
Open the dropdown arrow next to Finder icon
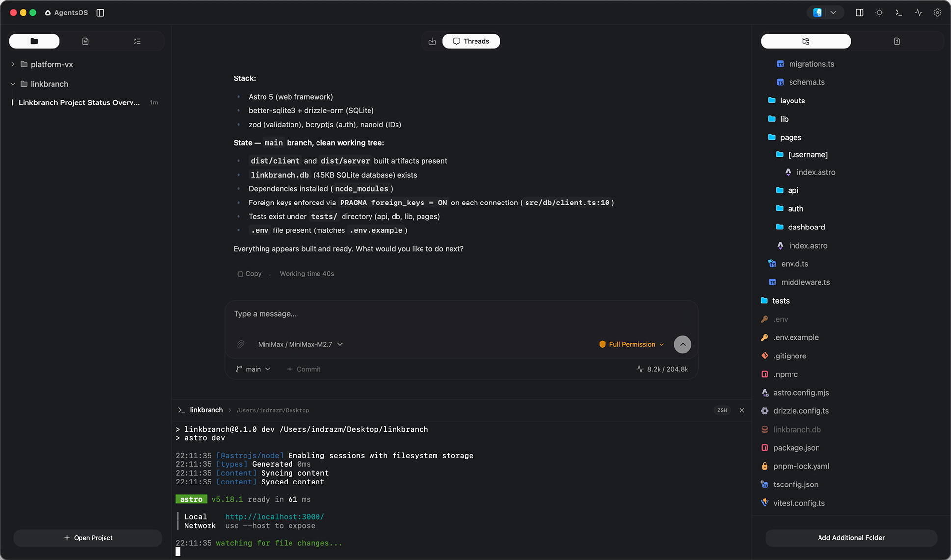(833, 13)
